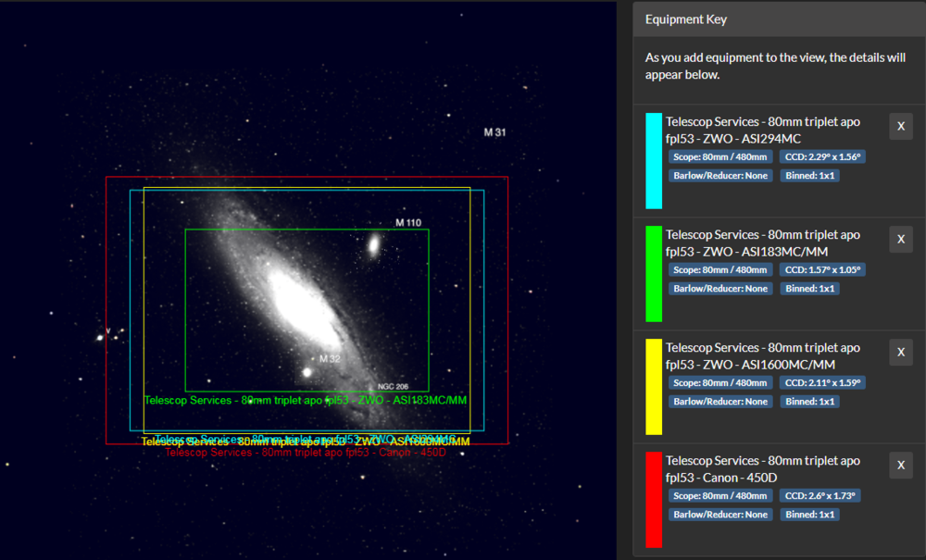
Task: Remove the ASI1600MC/MM equipment entry
Action: pos(901,353)
